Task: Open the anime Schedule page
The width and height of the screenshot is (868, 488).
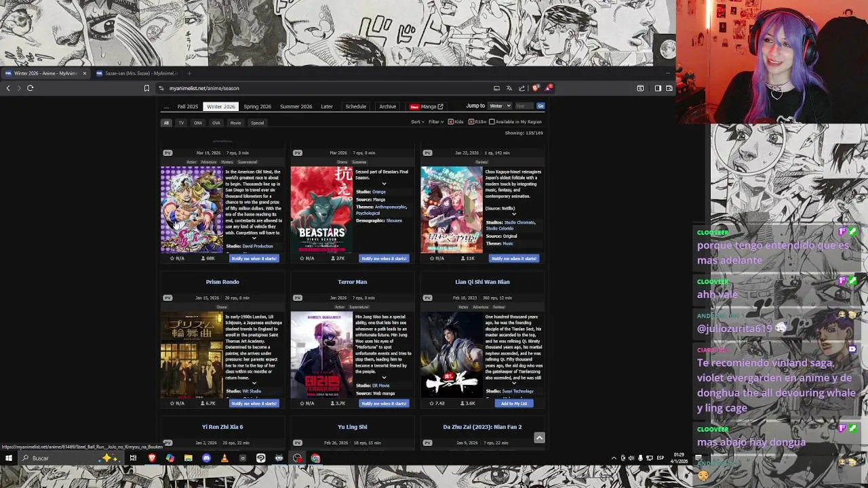Action: tap(355, 106)
